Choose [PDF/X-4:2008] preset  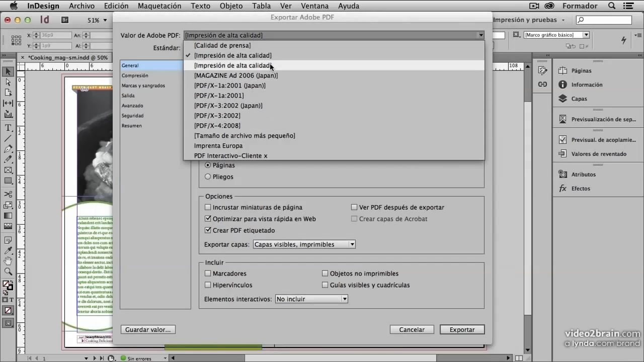click(334, 126)
